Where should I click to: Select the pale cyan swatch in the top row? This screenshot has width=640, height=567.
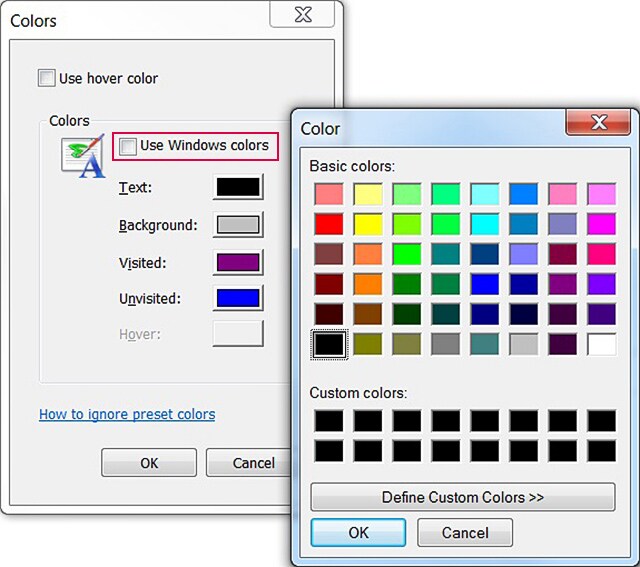pos(485,194)
